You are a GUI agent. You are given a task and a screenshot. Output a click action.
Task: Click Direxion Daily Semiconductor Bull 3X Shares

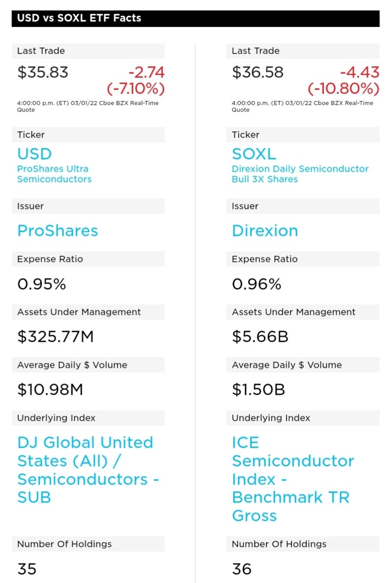[x=300, y=174]
